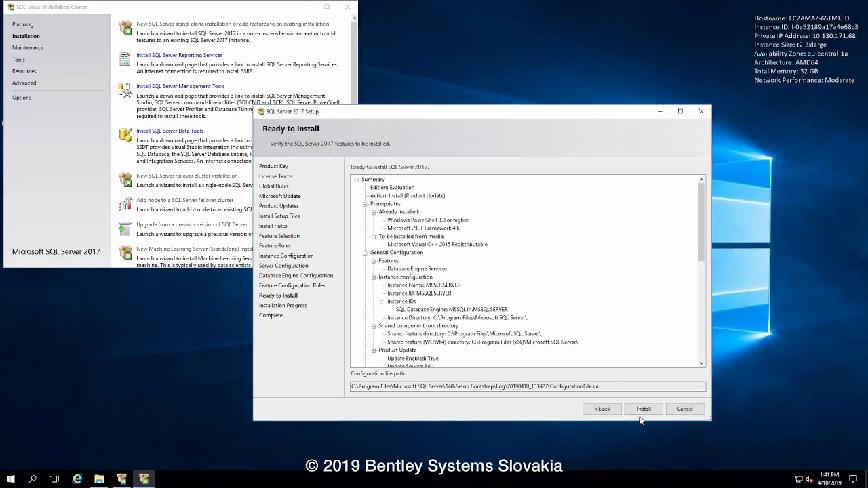Open File Explorer from the taskbar

click(x=99, y=479)
